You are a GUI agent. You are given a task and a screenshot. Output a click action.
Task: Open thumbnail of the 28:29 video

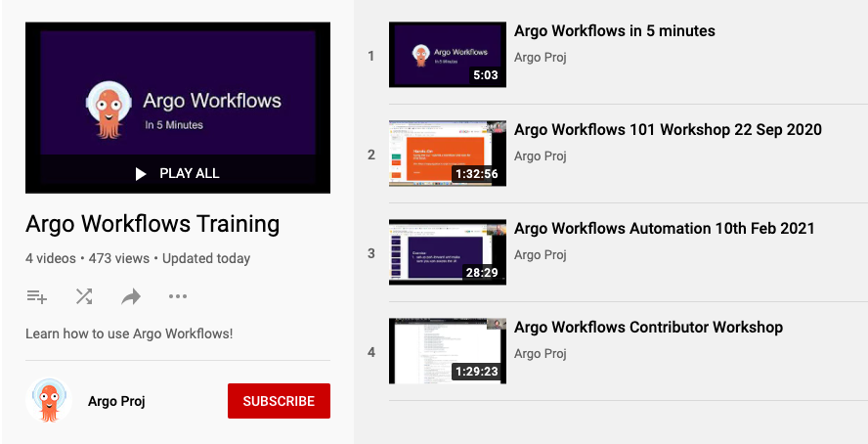[x=448, y=252]
